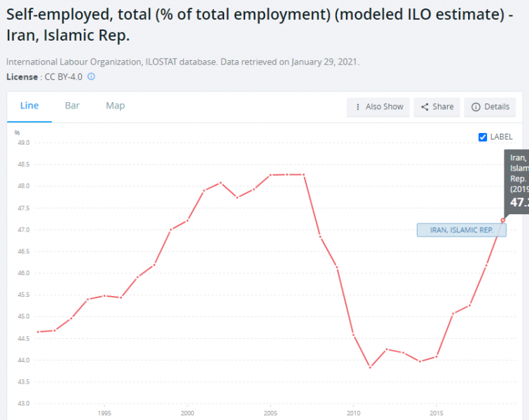529x420 pixels.
Task: Click the 2005 x-axis year label
Action: tap(270, 413)
